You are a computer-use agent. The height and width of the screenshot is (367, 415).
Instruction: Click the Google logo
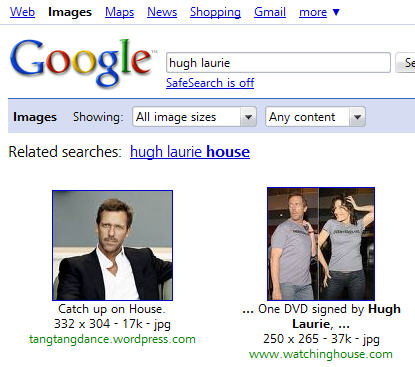[83, 62]
